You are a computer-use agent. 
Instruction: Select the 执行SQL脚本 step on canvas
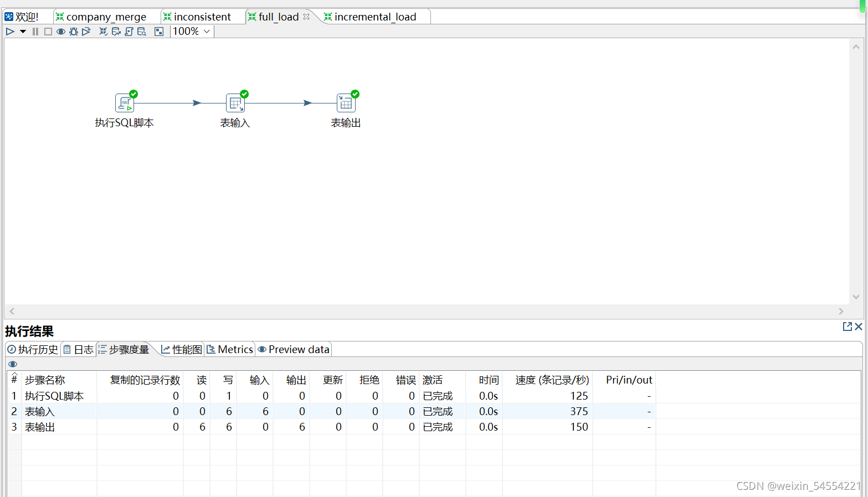(x=124, y=103)
